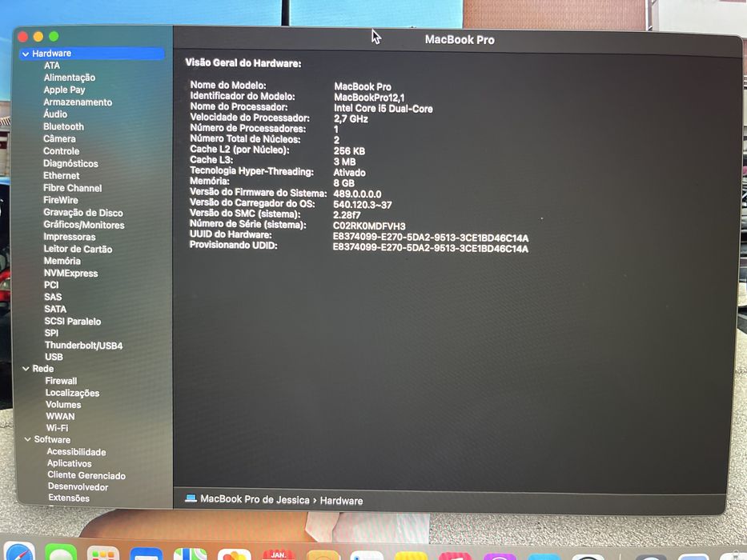Select Volumes in the sidebar
The image size is (747, 560).
click(x=63, y=405)
